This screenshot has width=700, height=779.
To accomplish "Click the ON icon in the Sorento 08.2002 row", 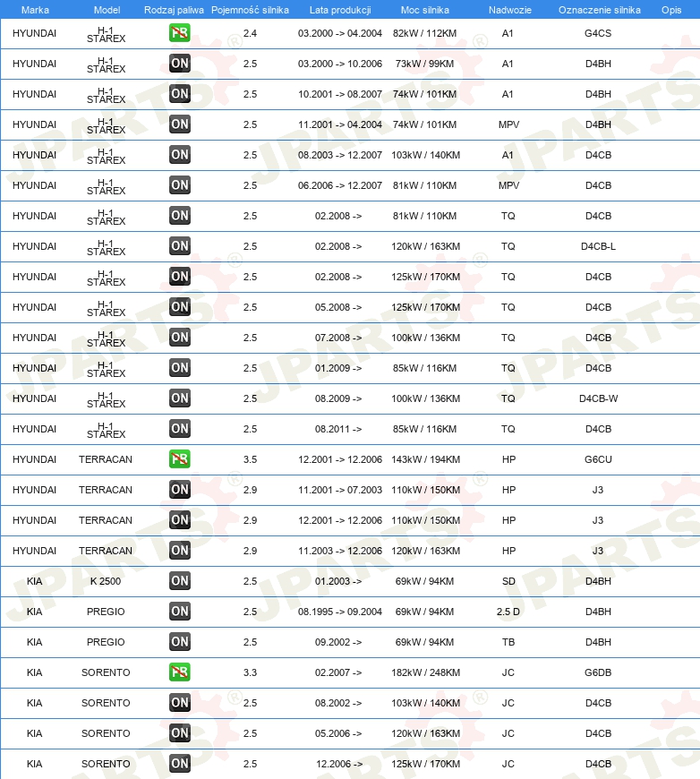I will pyautogui.click(x=179, y=703).
